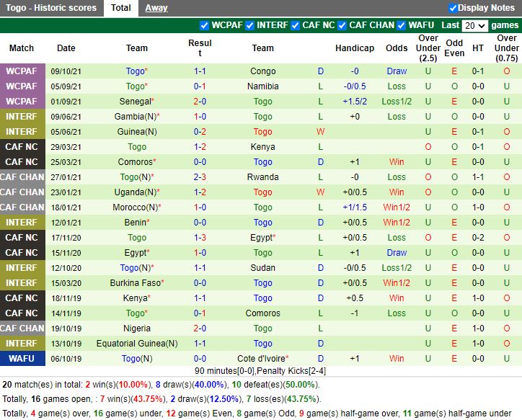
Task: Select the W result in Uganda row
Action: point(320,192)
